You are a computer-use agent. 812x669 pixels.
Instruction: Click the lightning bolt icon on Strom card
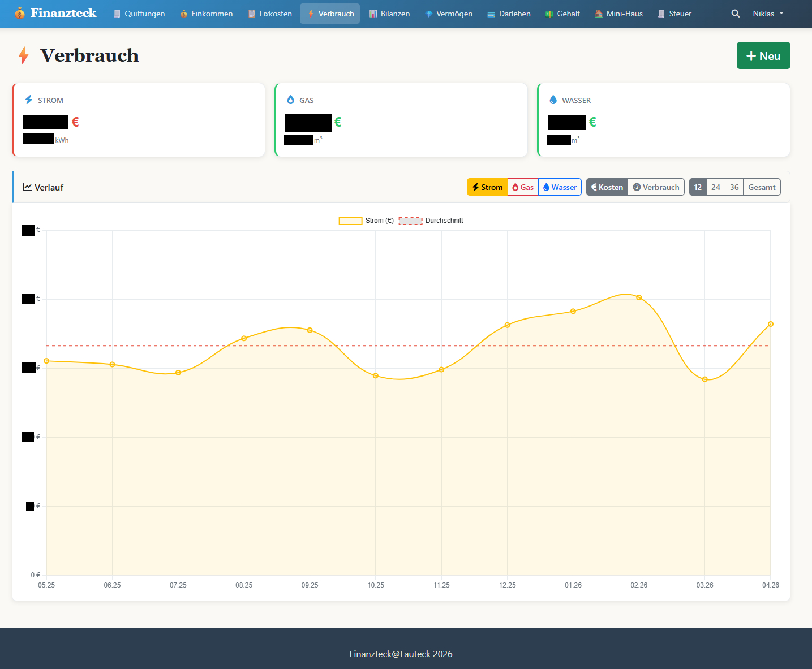(x=29, y=100)
